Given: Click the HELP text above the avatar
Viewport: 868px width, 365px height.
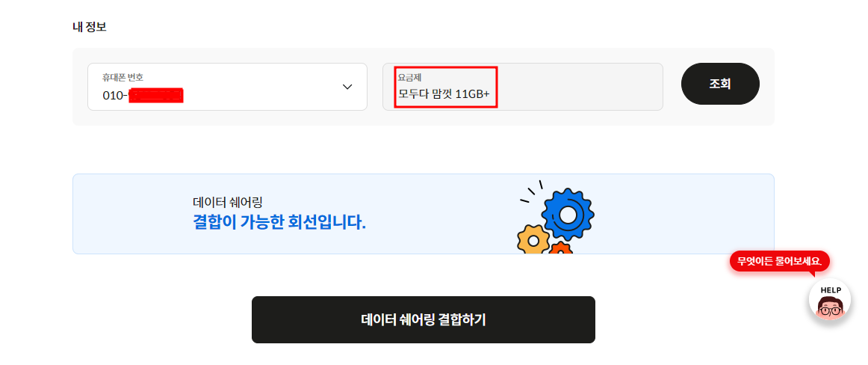Looking at the screenshot, I should pyautogui.click(x=831, y=289).
